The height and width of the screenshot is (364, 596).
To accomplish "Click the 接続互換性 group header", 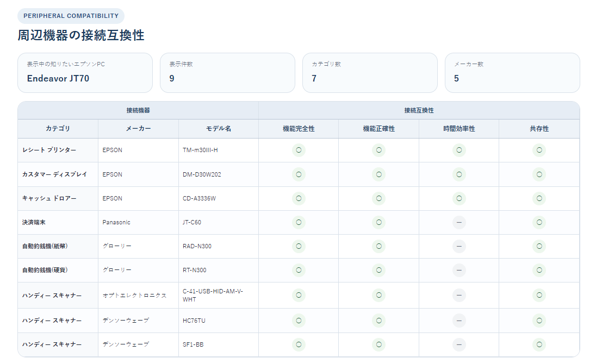I will tap(419, 110).
